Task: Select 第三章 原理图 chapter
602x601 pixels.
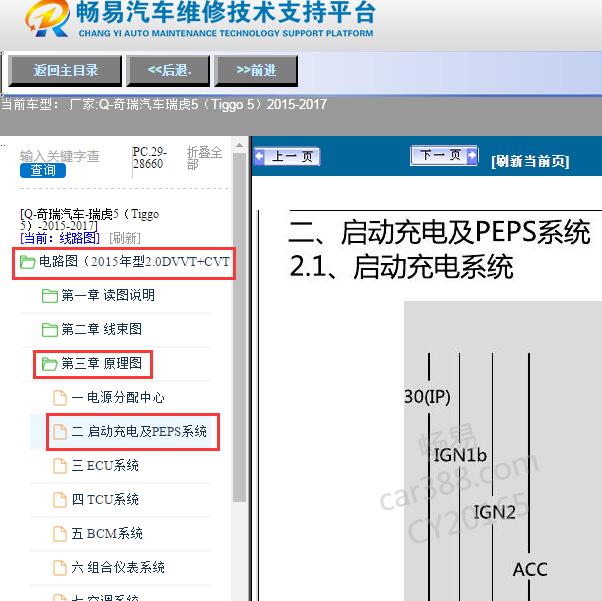Action: click(101, 363)
